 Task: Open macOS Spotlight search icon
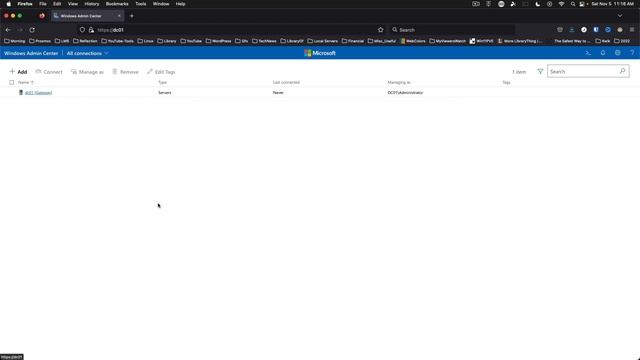pyautogui.click(x=573, y=4)
